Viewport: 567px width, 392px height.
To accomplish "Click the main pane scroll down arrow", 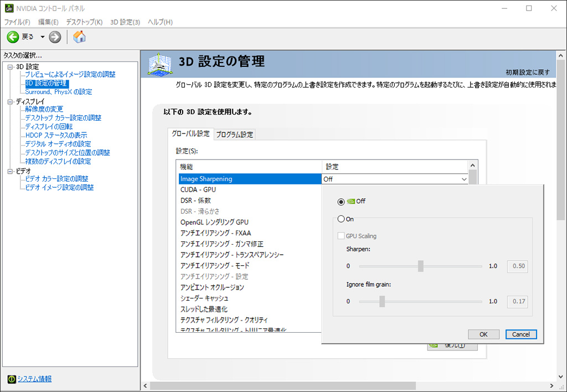I will click(x=561, y=377).
